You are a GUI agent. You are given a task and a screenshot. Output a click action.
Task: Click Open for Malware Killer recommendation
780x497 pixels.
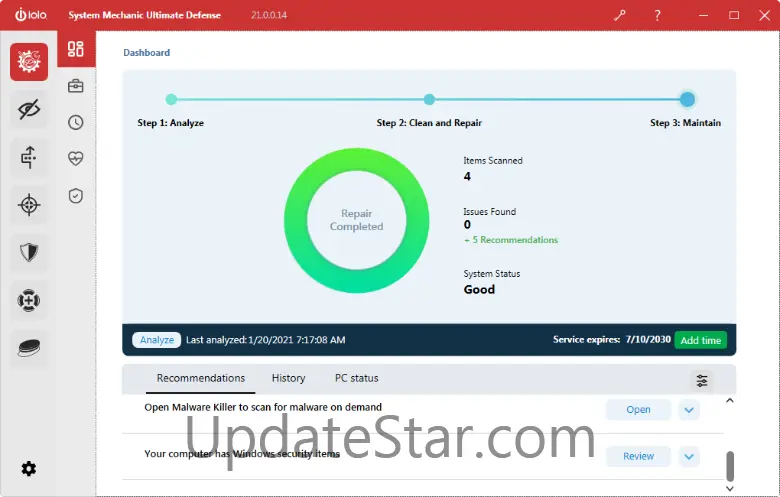click(638, 409)
